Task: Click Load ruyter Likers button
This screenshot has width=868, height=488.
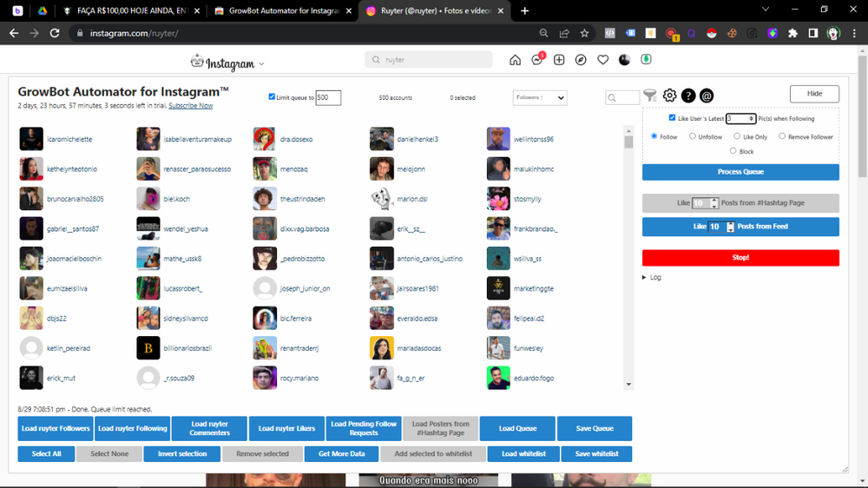Action: [x=286, y=428]
